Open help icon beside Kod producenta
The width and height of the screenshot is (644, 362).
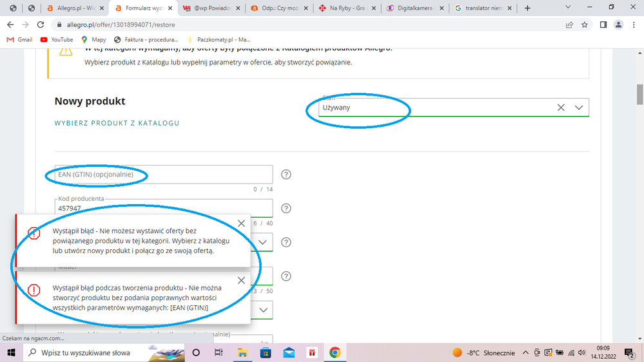coord(286,209)
